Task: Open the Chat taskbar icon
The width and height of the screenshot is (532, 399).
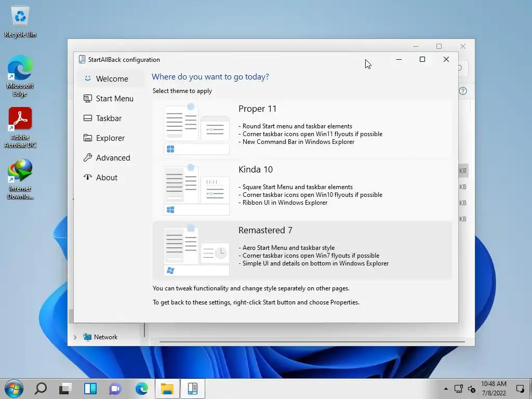Action: (115, 389)
